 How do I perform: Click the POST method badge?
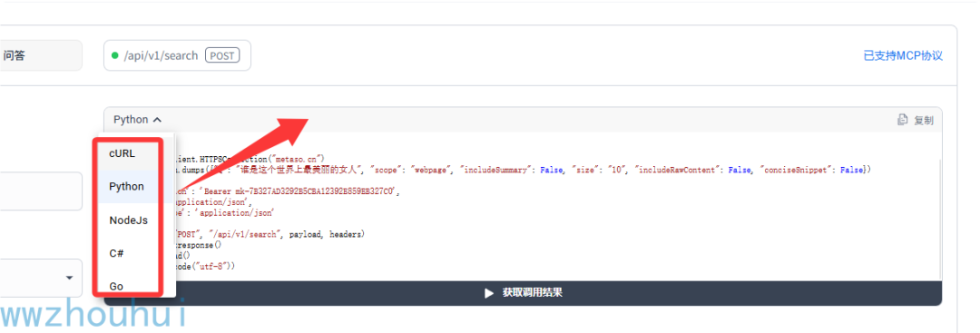click(x=222, y=55)
